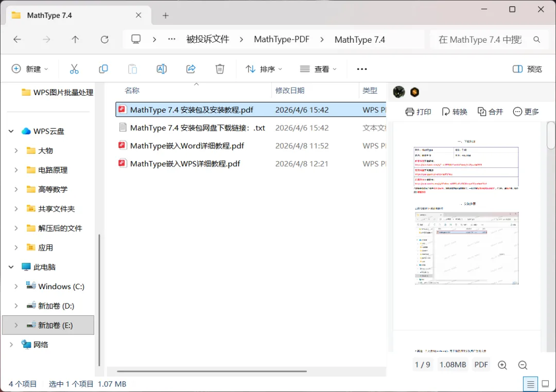Open the 新建 dropdown menu
Image resolution: width=556 pixels, height=392 pixels.
[x=30, y=69]
